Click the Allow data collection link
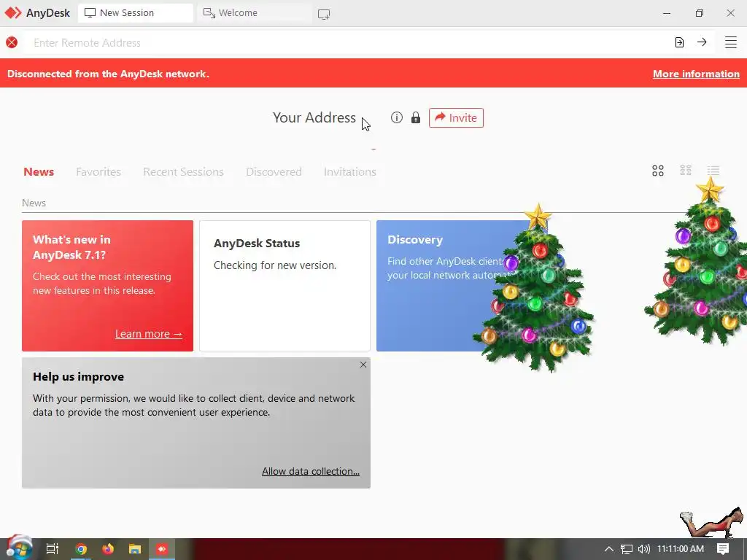The image size is (747, 560). tap(311, 471)
